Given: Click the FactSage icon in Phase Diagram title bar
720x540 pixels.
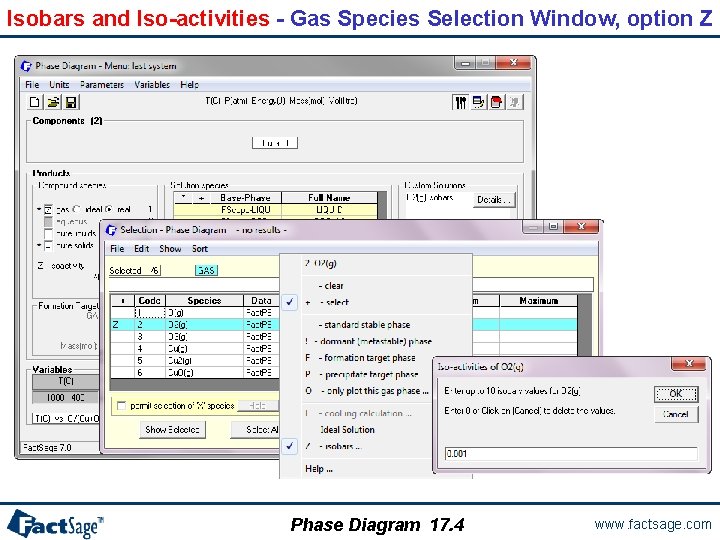Looking at the screenshot, I should point(27,66).
